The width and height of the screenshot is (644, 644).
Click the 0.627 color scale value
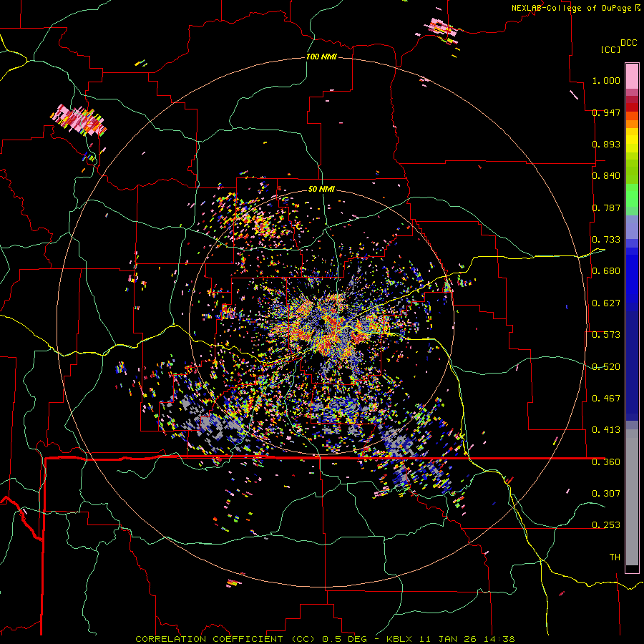pos(606,303)
